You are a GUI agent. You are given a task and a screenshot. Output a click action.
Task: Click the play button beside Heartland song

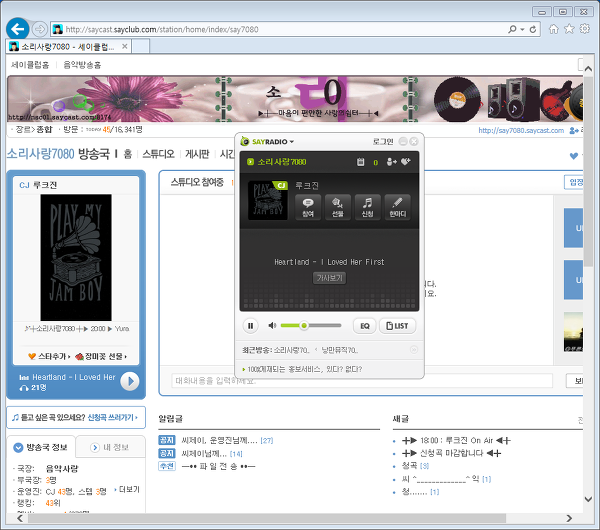click(x=130, y=381)
